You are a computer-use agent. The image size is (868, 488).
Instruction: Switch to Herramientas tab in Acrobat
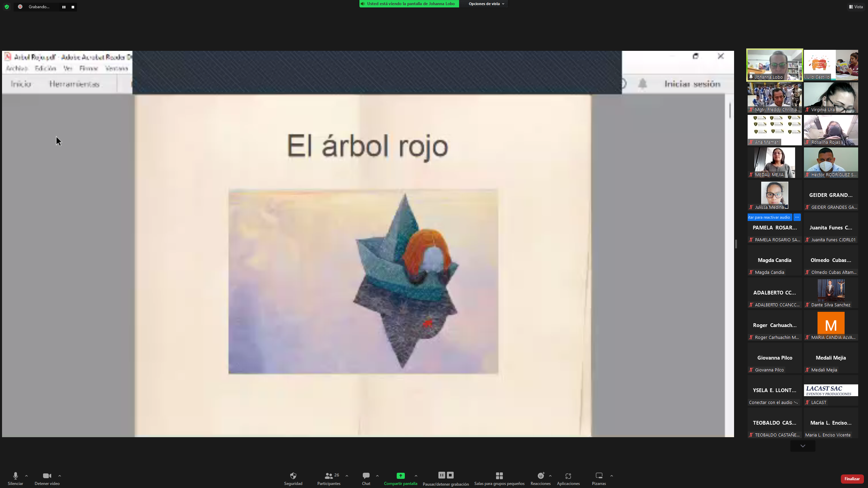point(74,84)
